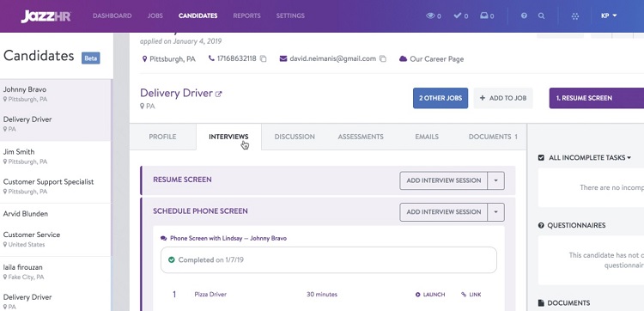Click Link for Pizza Driver interview
644x311 pixels.
click(x=471, y=295)
